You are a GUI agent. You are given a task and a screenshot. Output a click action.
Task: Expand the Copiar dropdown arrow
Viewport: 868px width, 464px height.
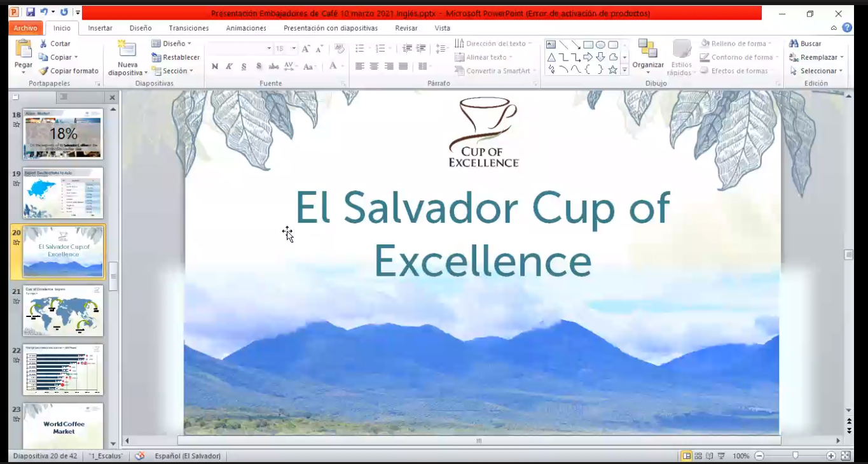[x=76, y=57]
